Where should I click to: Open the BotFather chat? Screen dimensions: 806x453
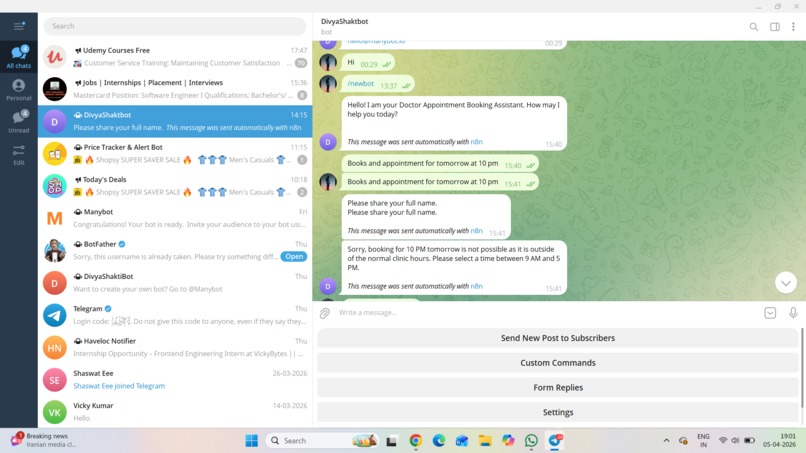point(175,250)
